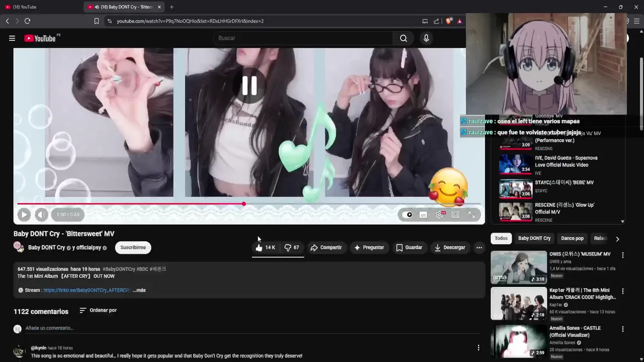
Task: Start voice search with the microphone icon
Action: [x=426, y=38]
